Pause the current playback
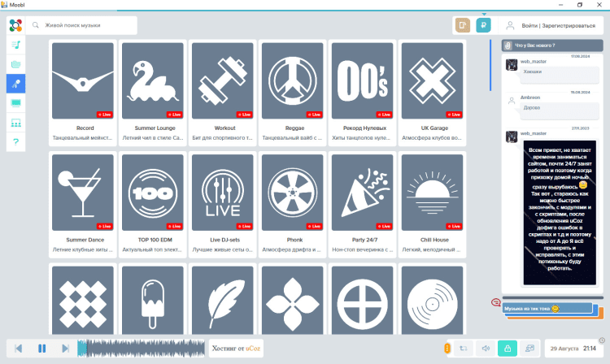 (x=41, y=348)
